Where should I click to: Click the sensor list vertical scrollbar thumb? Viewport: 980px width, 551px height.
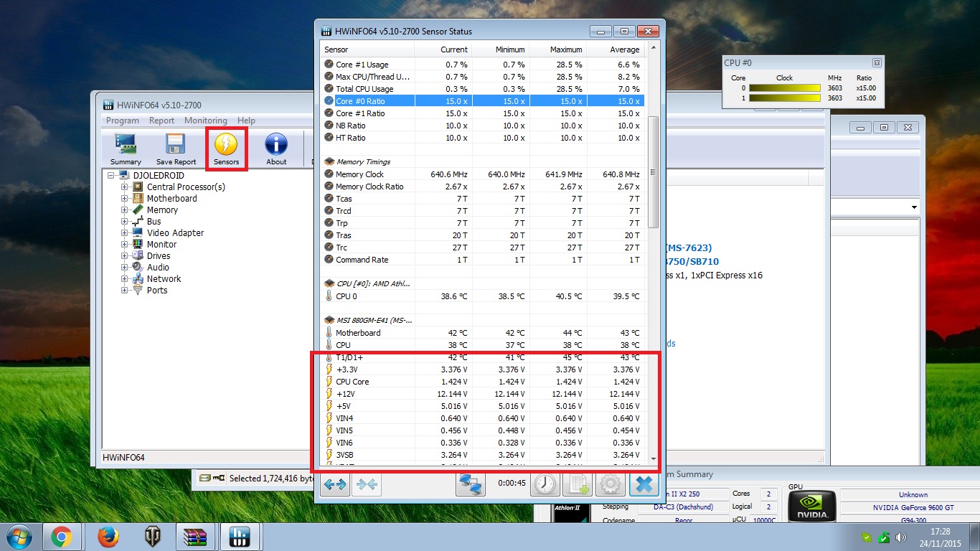click(x=653, y=172)
